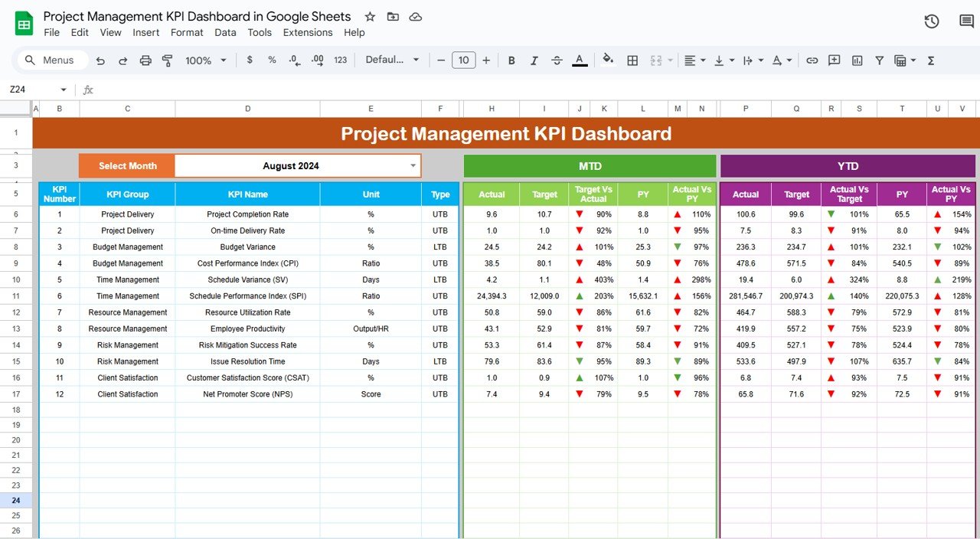Click the move to folder icon
The width and height of the screenshot is (980, 539).
[393, 17]
